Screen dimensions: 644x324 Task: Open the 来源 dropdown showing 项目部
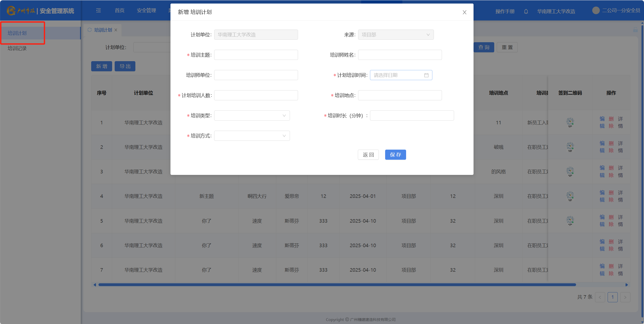pyautogui.click(x=395, y=35)
